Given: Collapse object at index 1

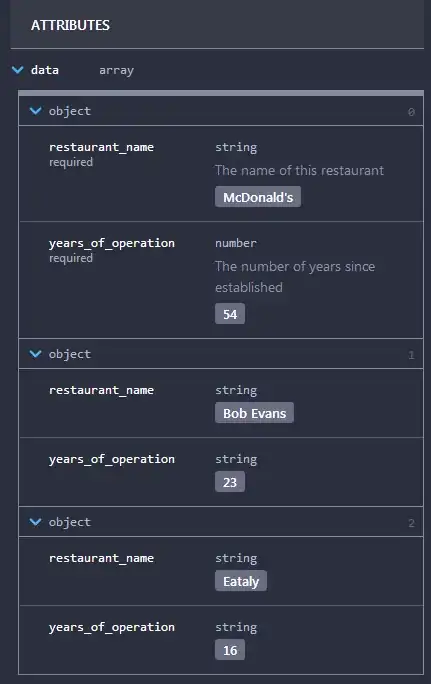Looking at the screenshot, I should click(35, 354).
